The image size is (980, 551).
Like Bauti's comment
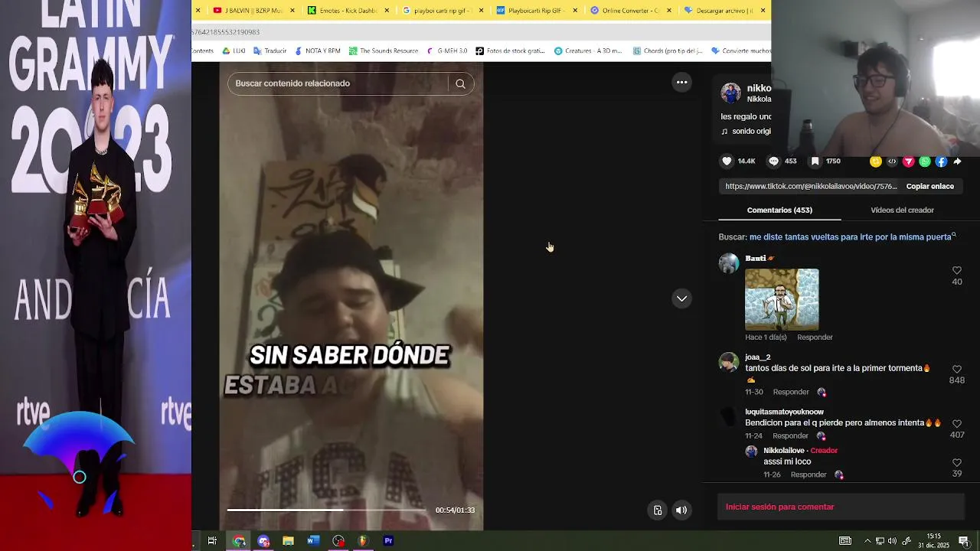pos(956,271)
